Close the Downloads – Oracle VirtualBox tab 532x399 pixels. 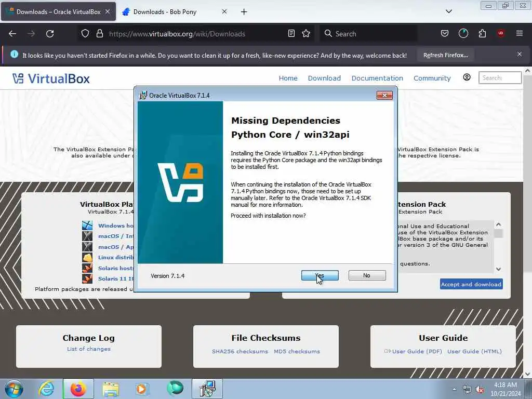108,11
